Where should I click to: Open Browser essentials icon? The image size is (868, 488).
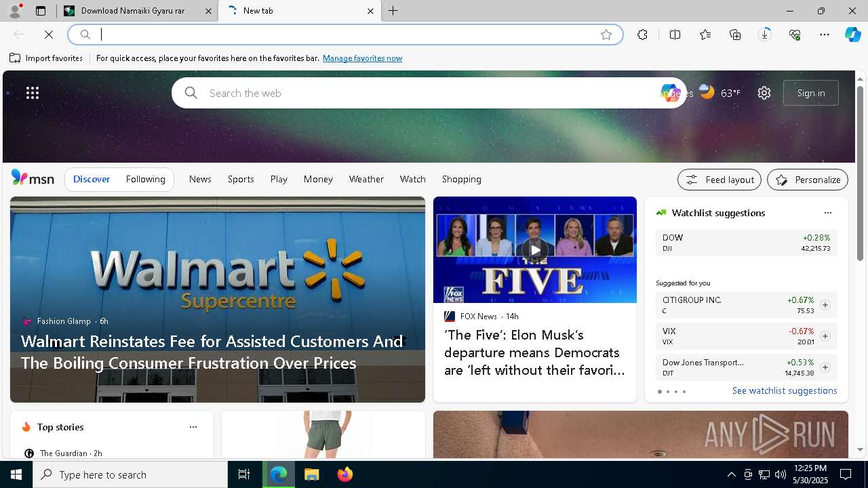[795, 35]
